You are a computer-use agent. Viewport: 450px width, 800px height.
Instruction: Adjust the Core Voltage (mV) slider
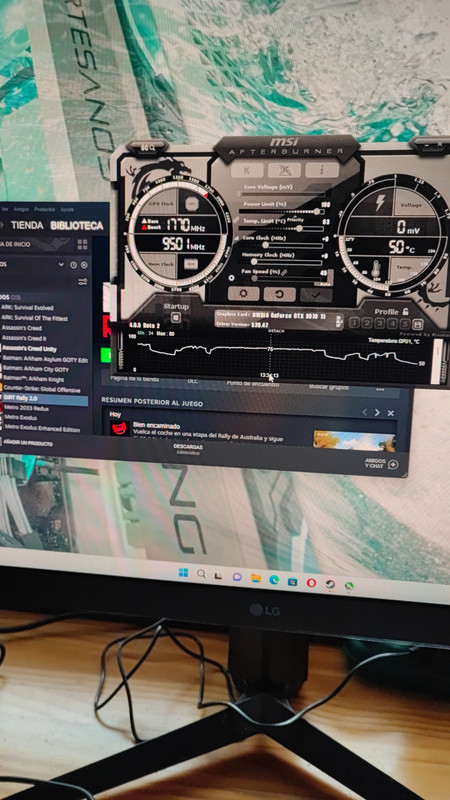coord(281,194)
